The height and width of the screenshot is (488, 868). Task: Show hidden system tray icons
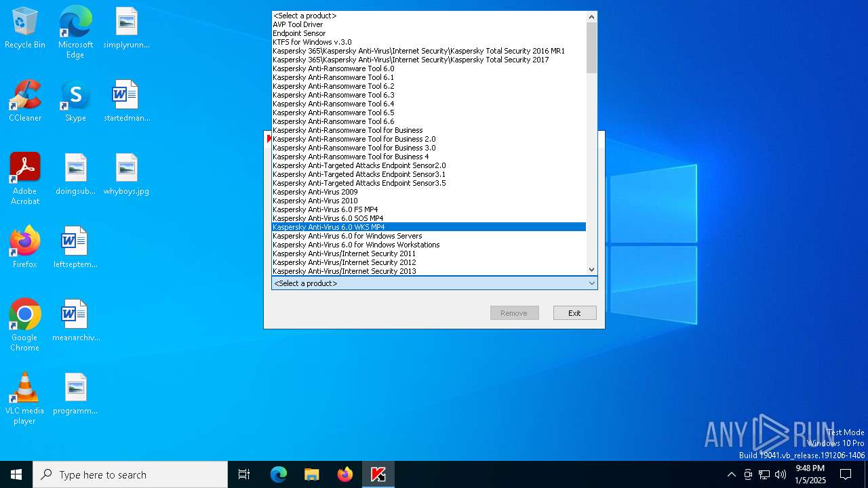pyautogui.click(x=731, y=474)
